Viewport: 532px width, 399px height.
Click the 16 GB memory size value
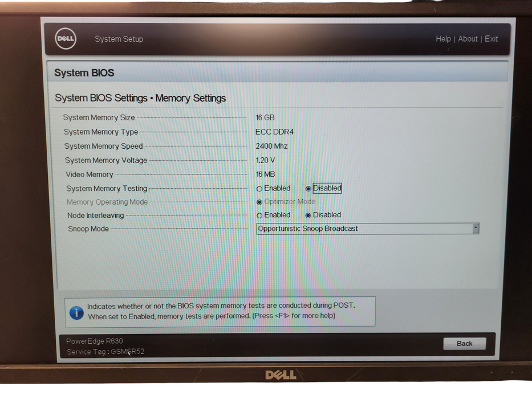coord(265,117)
